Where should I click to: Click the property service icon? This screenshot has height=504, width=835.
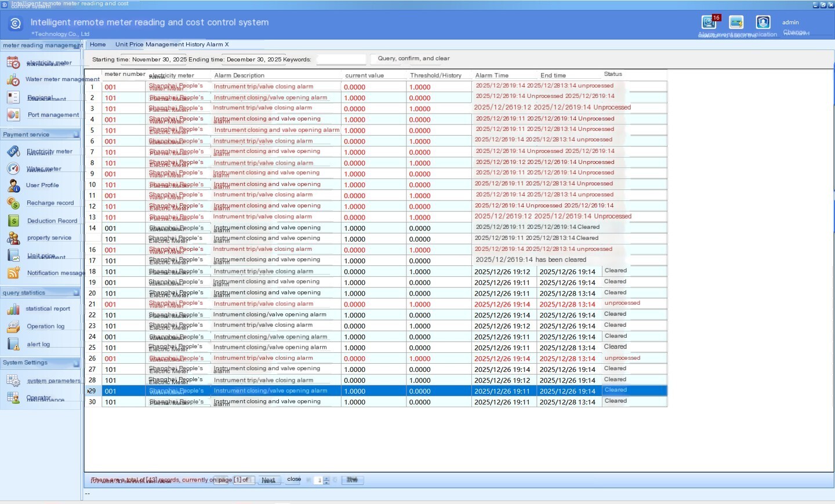(x=13, y=238)
